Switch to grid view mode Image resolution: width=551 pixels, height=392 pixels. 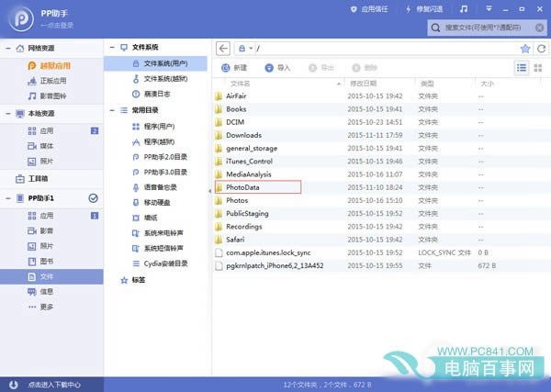coord(538,68)
